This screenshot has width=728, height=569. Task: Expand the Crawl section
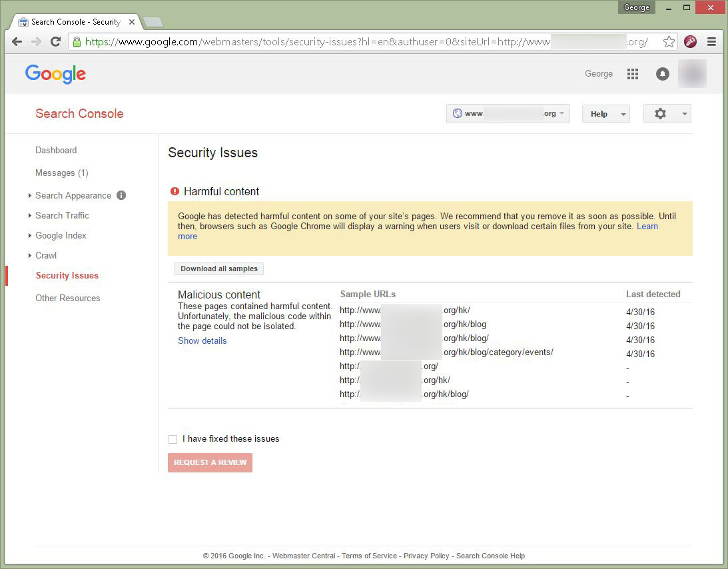[30, 255]
